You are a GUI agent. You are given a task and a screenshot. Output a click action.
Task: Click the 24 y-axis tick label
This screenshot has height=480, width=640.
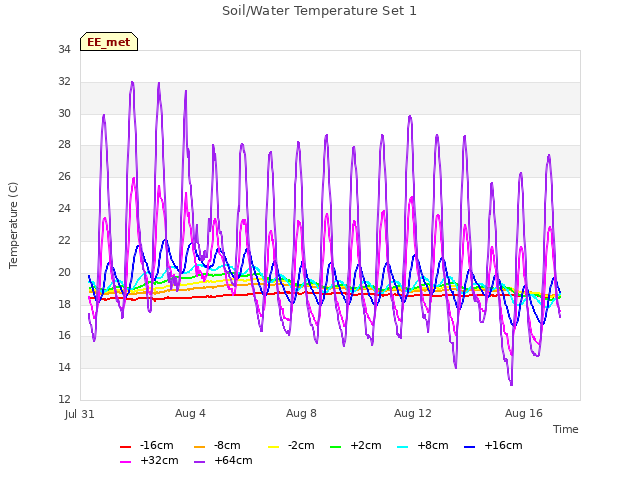pyautogui.click(x=64, y=208)
